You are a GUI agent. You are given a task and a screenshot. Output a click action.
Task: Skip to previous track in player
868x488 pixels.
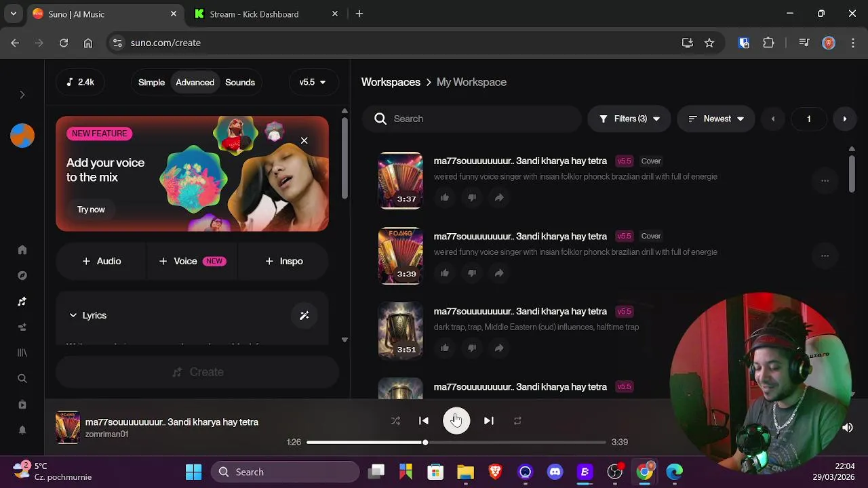point(424,421)
